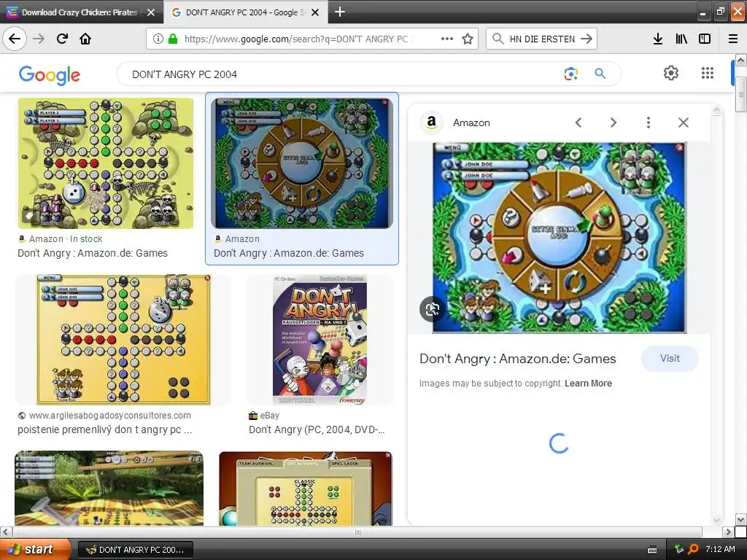Open Google quick settings gear
Viewport: 747px width, 560px height.
pyautogui.click(x=671, y=73)
